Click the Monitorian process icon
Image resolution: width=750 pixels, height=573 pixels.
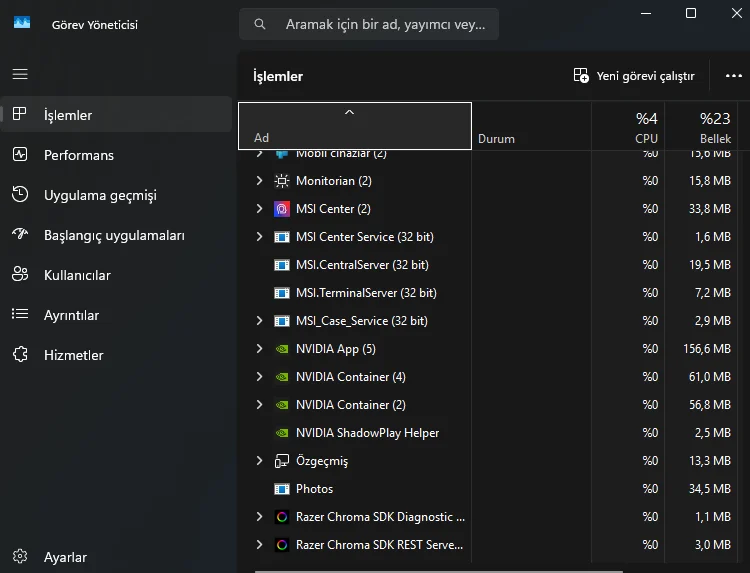[x=282, y=181]
